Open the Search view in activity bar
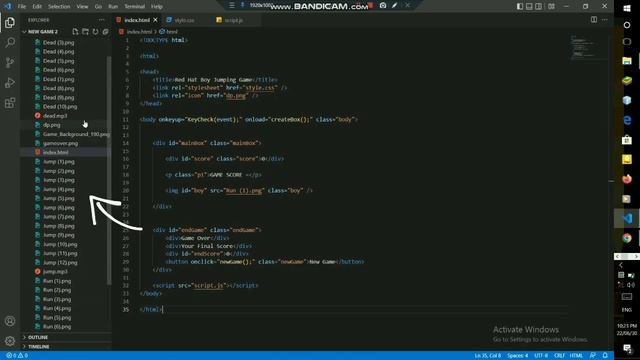The height and width of the screenshot is (360, 640). (10, 42)
